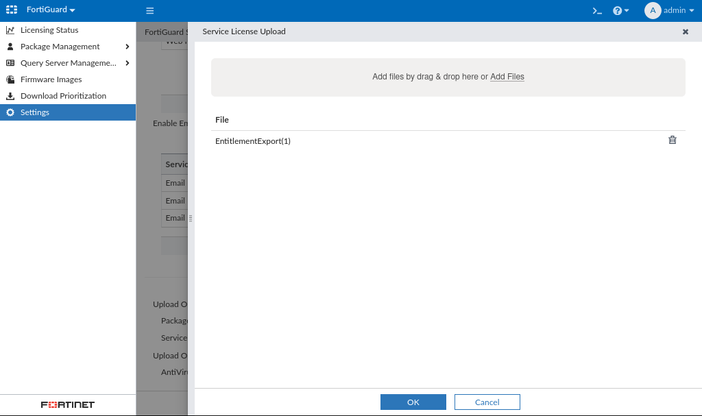Delete EntitlementExport(1) with trash icon
Image resolution: width=702 pixels, height=416 pixels.
[x=672, y=140]
